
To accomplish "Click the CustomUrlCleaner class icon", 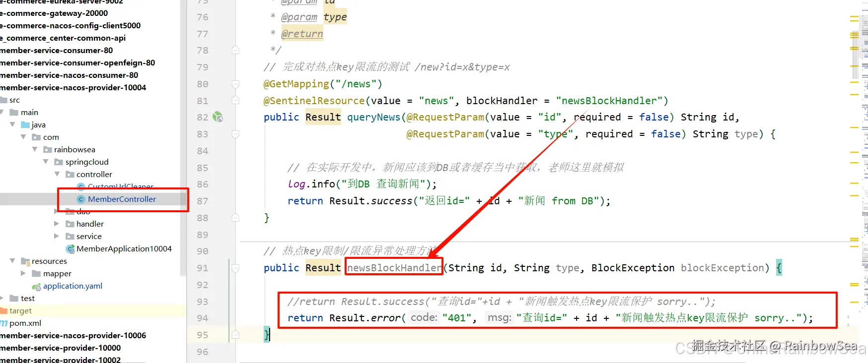I will point(81,186).
